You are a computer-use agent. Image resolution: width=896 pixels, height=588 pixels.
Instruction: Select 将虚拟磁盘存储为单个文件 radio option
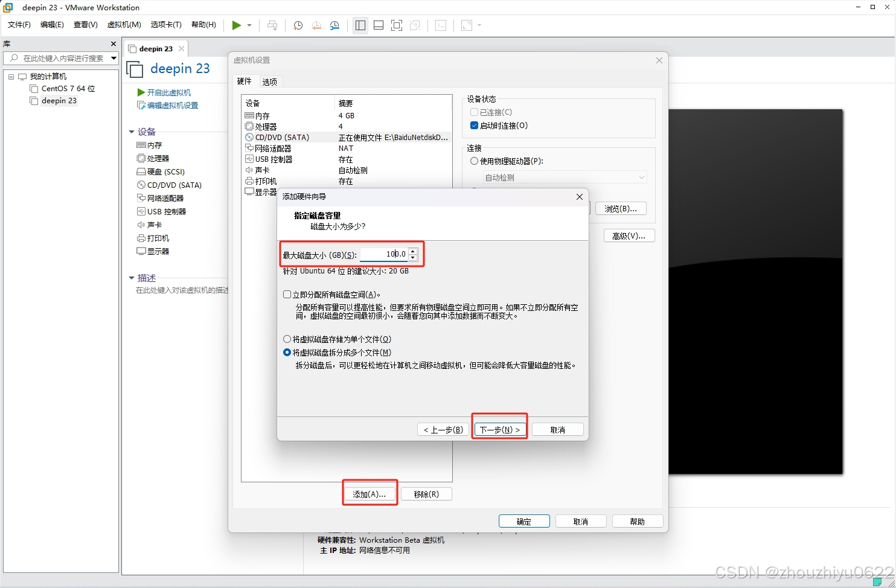tap(287, 339)
